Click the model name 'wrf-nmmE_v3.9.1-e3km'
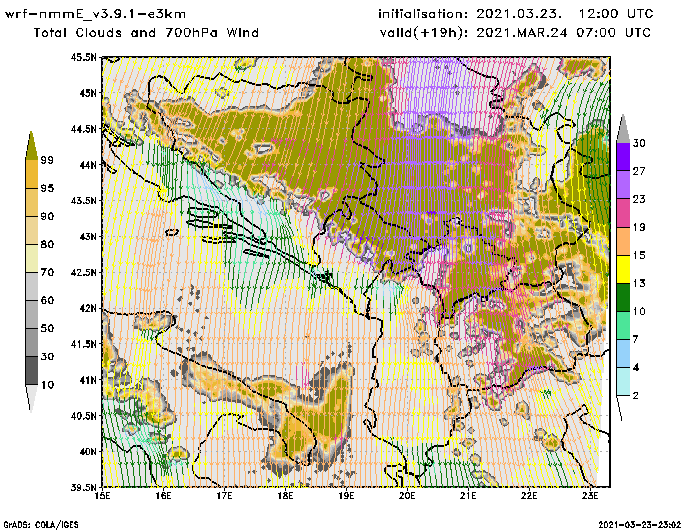This screenshot has width=700, height=530. 95,14
